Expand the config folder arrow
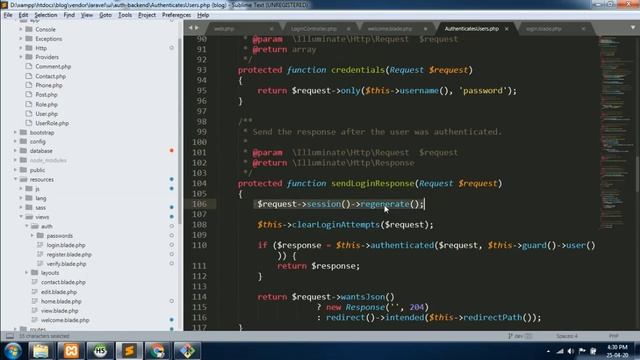The width and height of the screenshot is (640, 360). point(16,142)
